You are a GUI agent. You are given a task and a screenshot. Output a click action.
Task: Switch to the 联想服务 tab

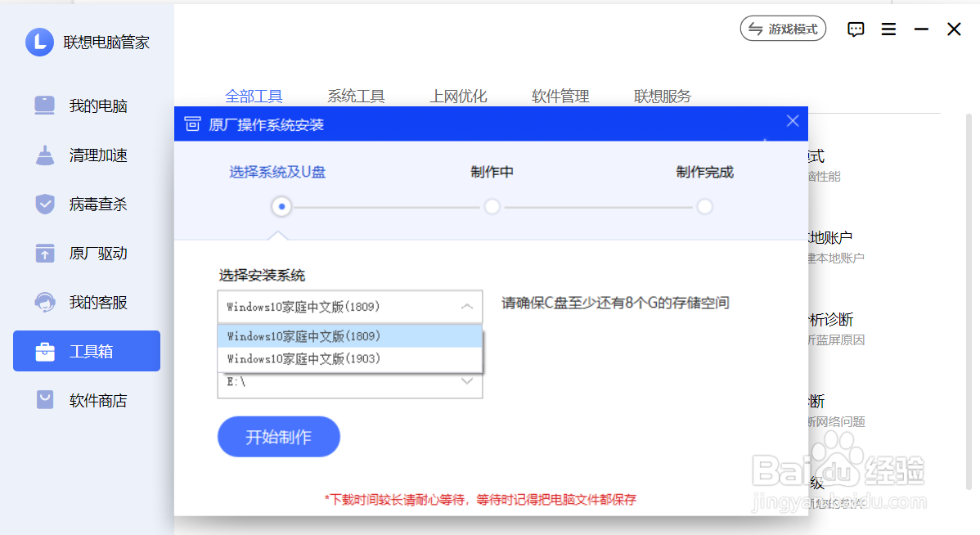(663, 97)
